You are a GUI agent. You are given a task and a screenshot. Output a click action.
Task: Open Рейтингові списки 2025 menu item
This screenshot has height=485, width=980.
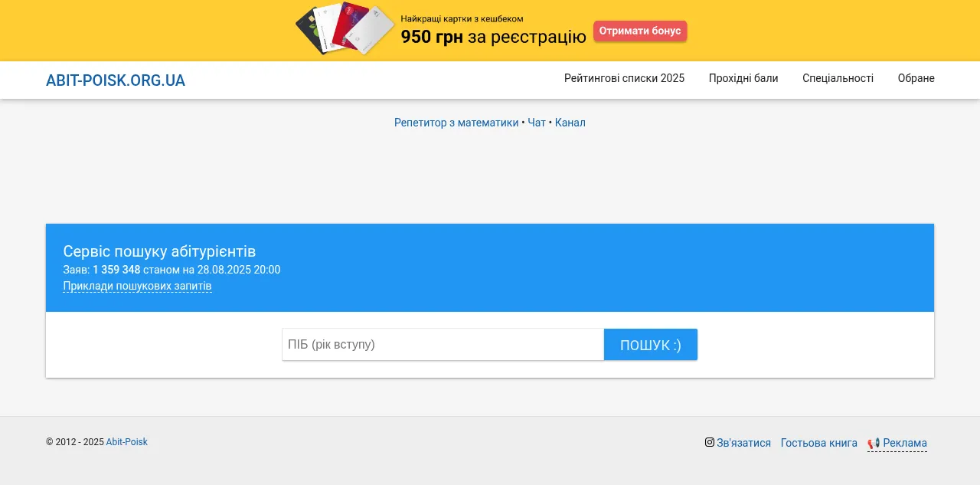(625, 78)
